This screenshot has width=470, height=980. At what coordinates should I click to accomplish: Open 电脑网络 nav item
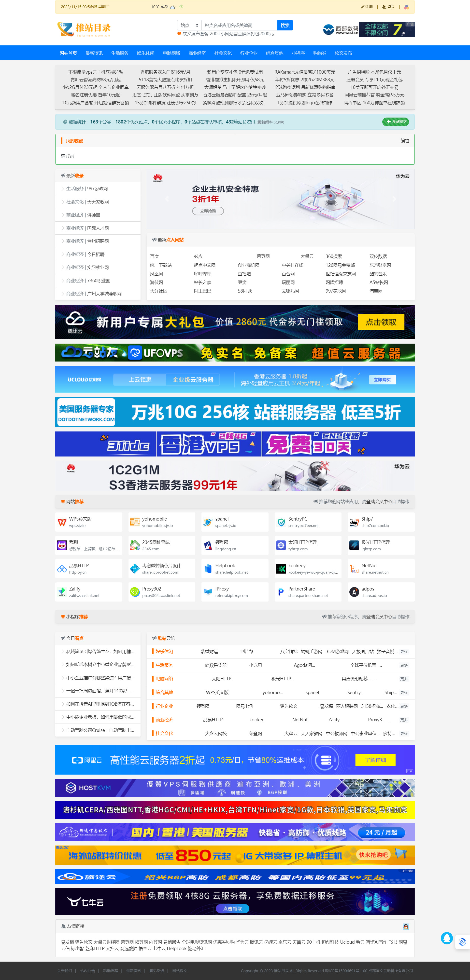click(x=171, y=53)
